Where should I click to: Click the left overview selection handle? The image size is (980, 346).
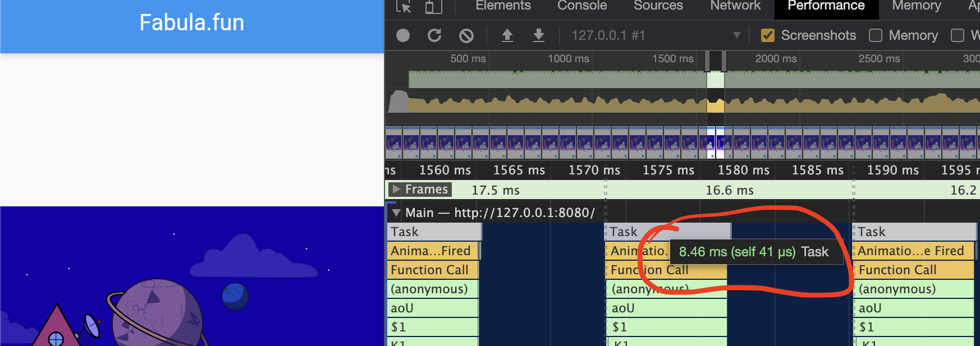(707, 61)
